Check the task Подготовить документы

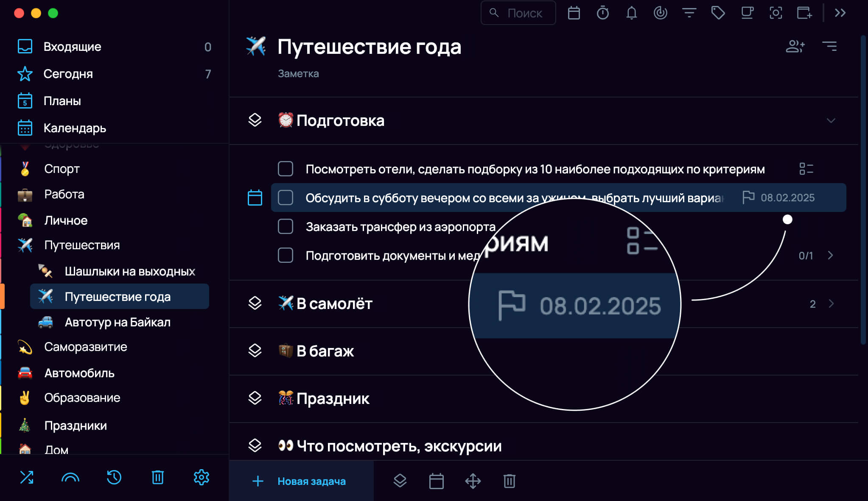coord(286,255)
